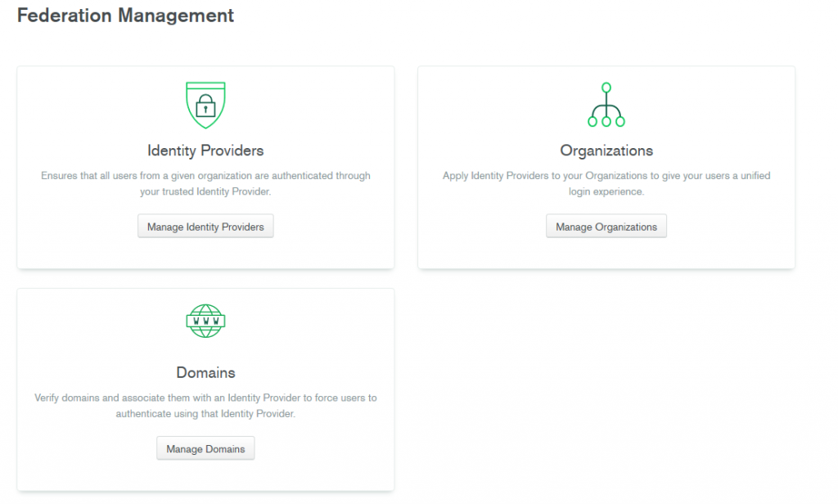Click the Identity Providers card heading
The height and width of the screenshot is (504, 838).
[205, 151]
